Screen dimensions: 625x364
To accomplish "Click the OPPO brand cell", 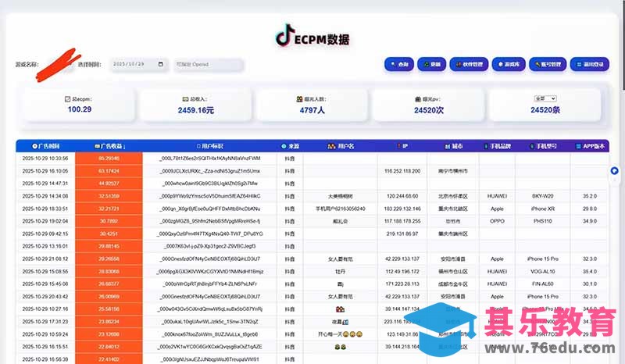I will 497,221.
